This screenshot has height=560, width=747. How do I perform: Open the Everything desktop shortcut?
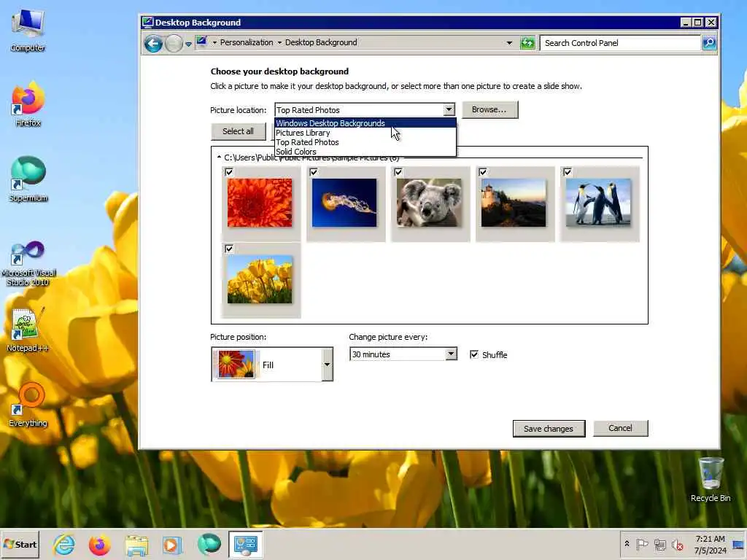pyautogui.click(x=28, y=405)
